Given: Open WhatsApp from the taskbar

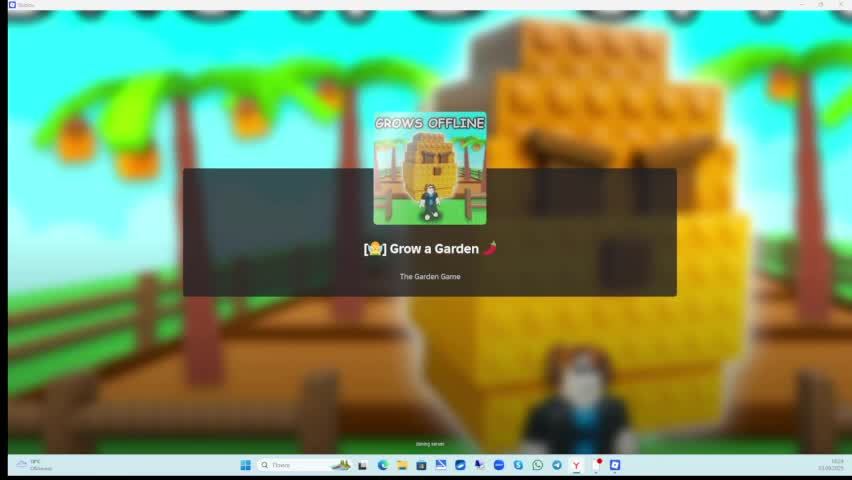Looking at the screenshot, I should [537, 465].
